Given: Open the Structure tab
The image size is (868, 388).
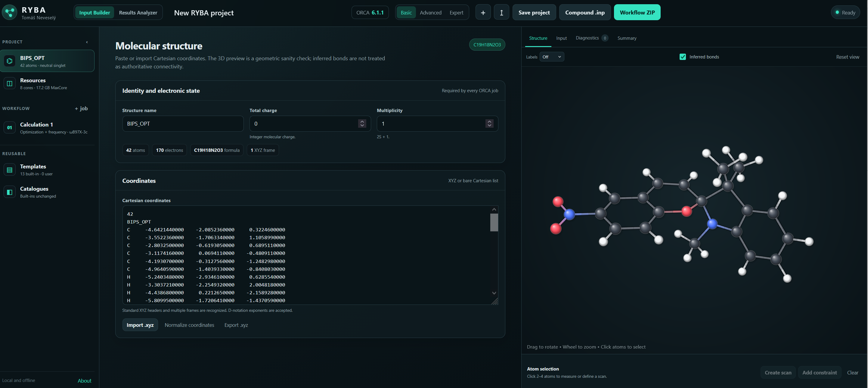Looking at the screenshot, I should coord(538,38).
